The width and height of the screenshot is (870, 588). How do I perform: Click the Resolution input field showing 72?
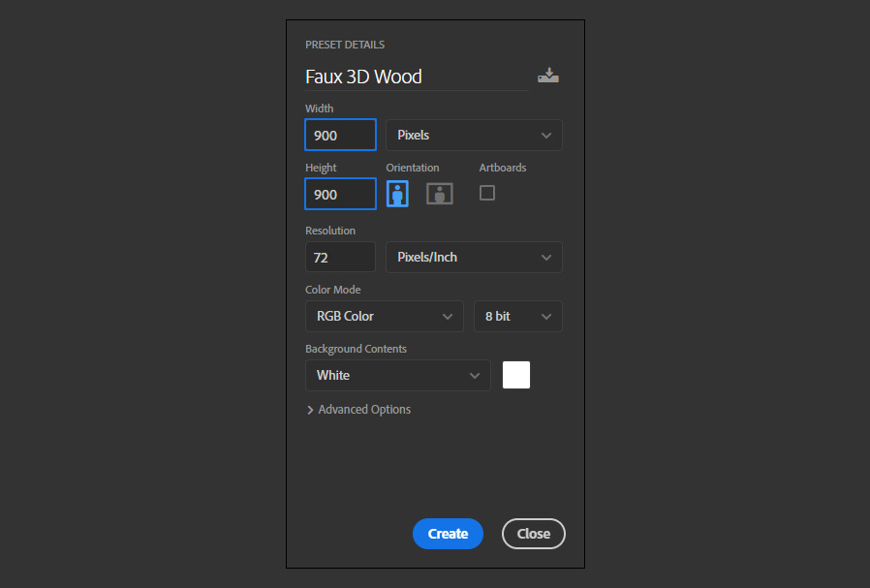340,257
